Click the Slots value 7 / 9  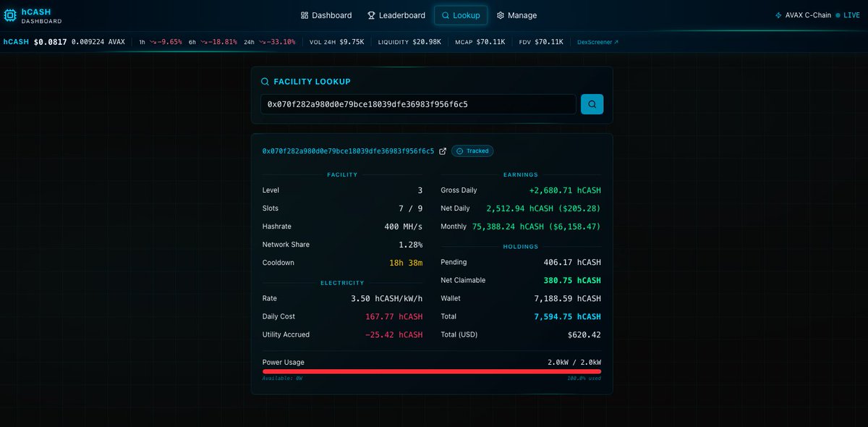click(x=410, y=208)
